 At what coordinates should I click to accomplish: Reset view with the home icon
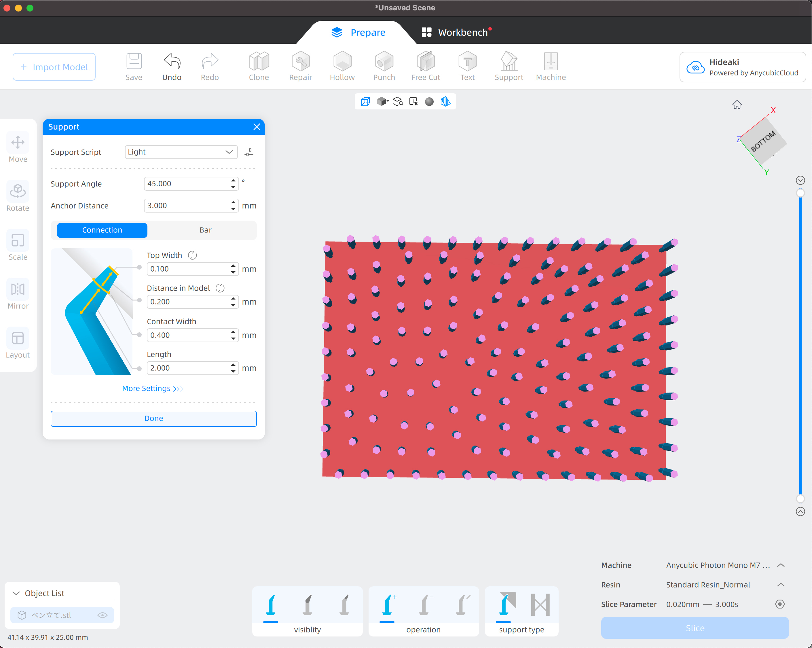coord(737,105)
